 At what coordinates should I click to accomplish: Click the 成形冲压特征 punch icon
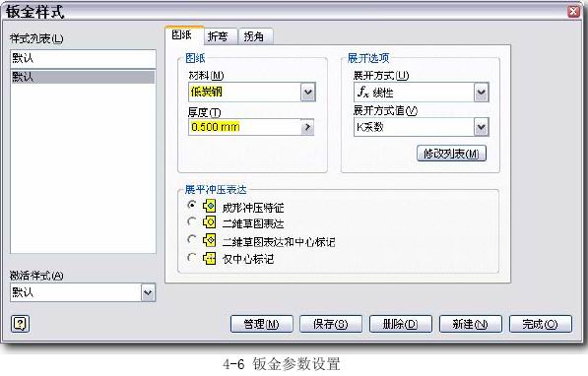pyautogui.click(x=209, y=206)
